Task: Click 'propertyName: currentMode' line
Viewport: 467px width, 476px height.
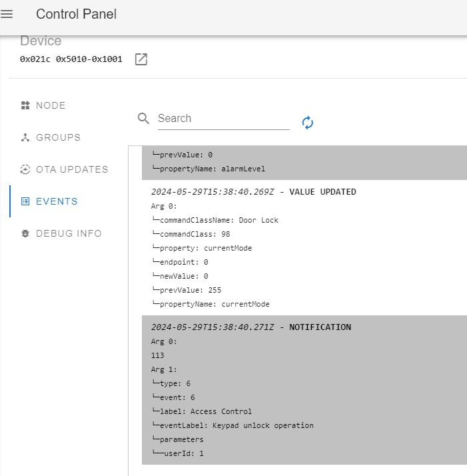Action: click(211, 304)
